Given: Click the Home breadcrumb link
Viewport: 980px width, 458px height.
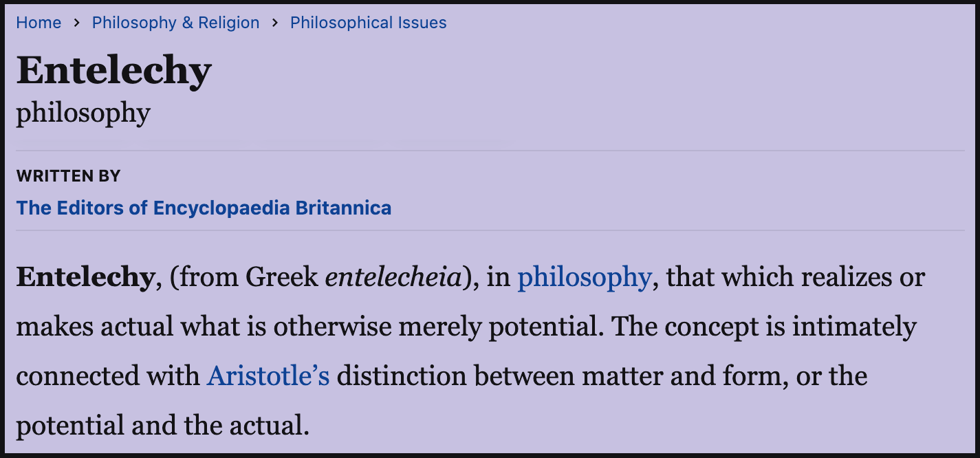Looking at the screenshot, I should tap(39, 23).
